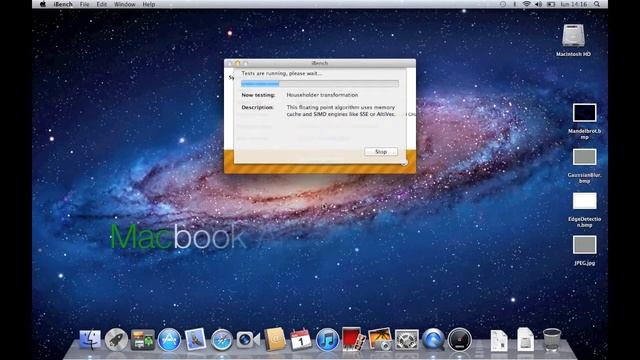
Task: Click the 'Householder transformation' test name
Action: click(x=322, y=95)
